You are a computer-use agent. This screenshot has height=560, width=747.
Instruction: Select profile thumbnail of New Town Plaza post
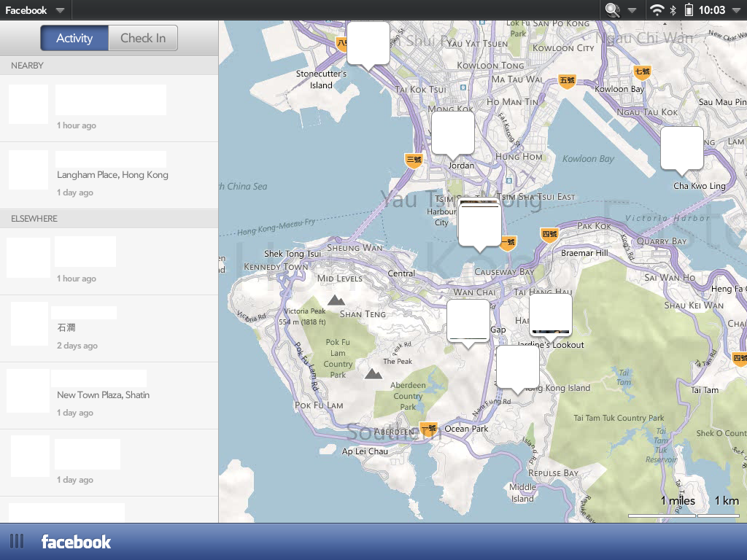(x=28, y=391)
